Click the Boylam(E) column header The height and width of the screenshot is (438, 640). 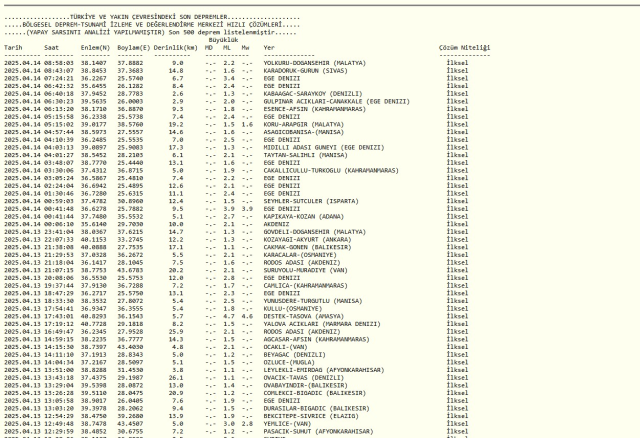pyautogui.click(x=133, y=47)
